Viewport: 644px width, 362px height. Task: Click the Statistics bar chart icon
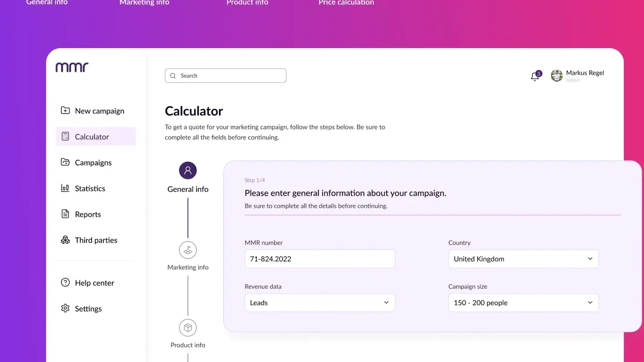pyautogui.click(x=65, y=188)
